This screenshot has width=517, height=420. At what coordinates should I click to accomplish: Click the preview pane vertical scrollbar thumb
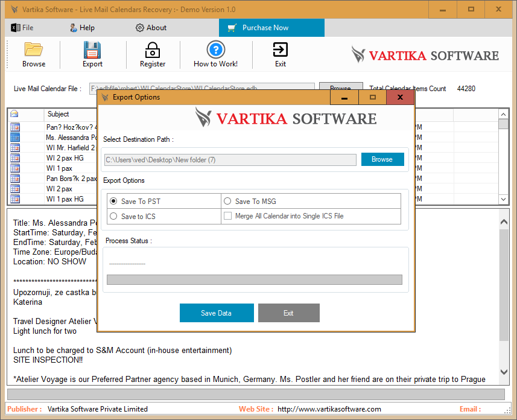coord(504,285)
